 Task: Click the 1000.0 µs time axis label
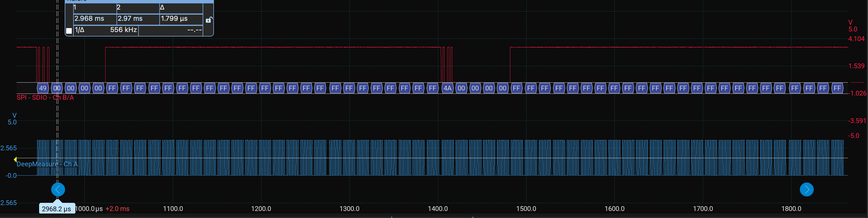pos(89,208)
